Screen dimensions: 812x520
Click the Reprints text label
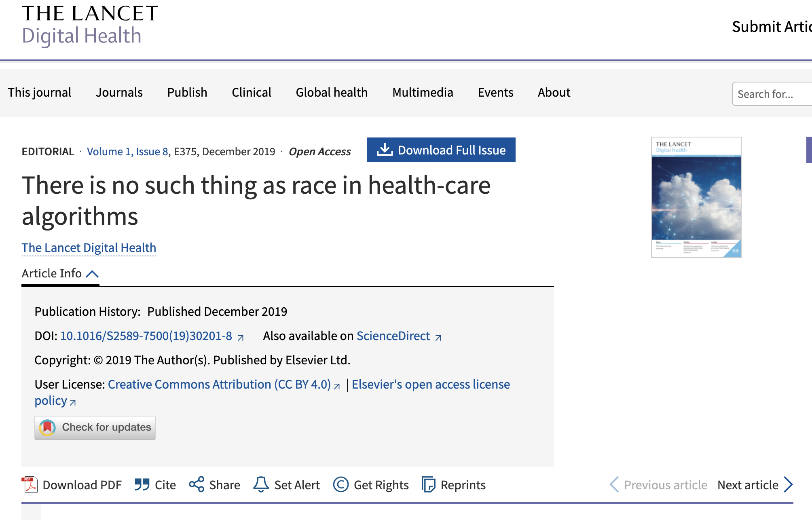click(463, 485)
